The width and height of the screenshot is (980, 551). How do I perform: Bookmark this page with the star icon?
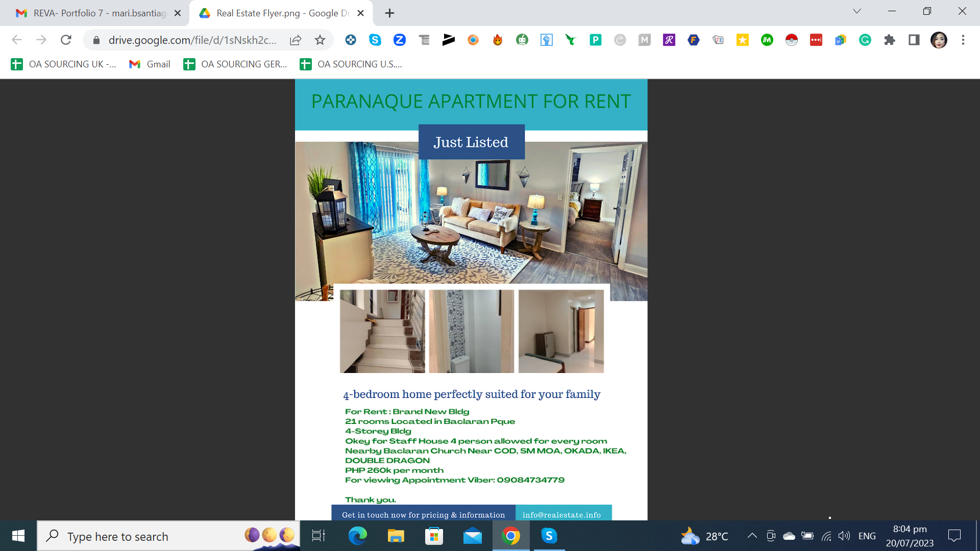(320, 40)
